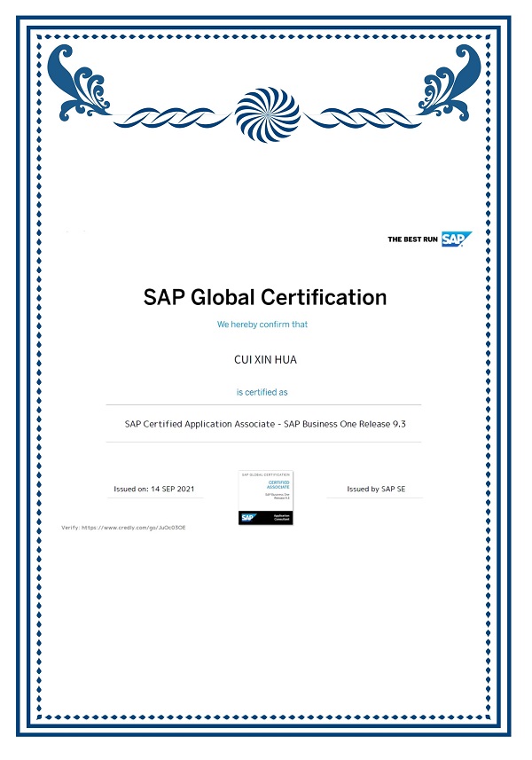Click the SAP Global Certification heading

[265, 297]
